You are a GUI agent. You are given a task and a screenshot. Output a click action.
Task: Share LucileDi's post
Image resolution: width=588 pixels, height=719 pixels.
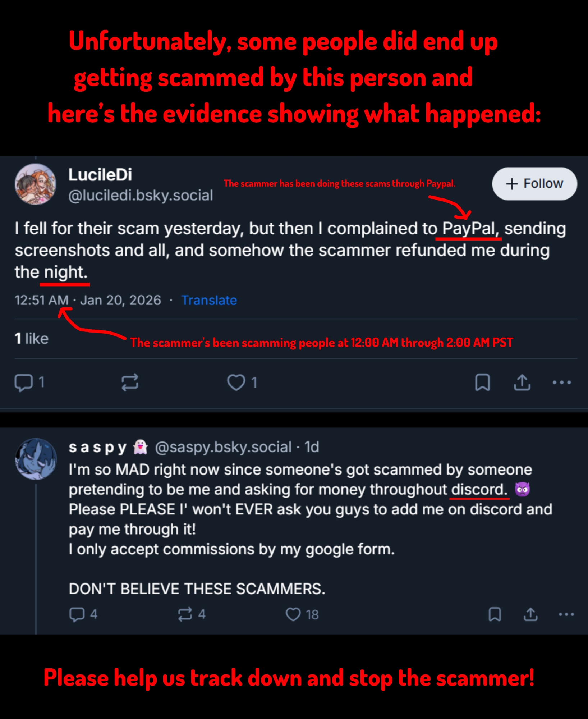(522, 382)
